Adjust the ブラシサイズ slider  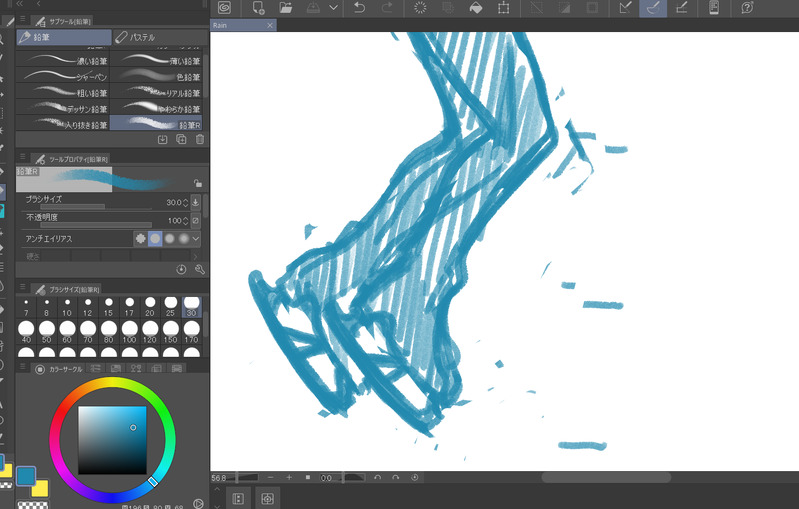pos(96,206)
